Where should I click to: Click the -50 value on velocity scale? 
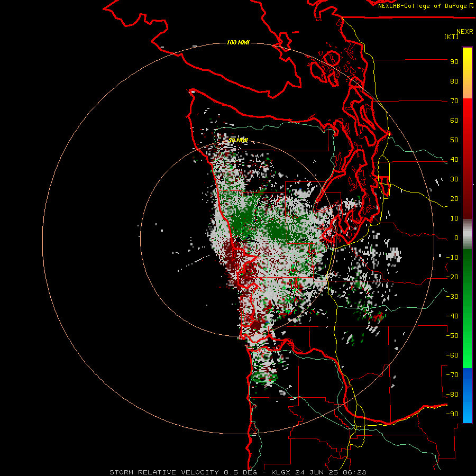coord(452,336)
